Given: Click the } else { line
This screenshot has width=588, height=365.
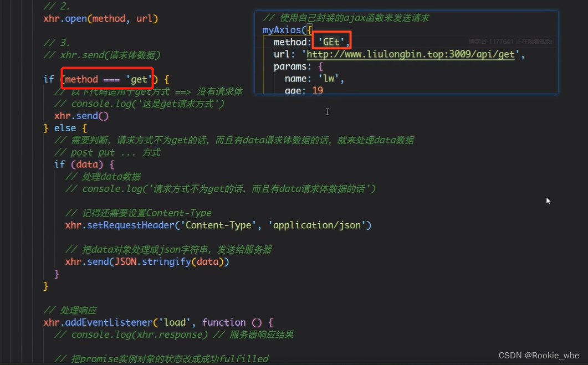Looking at the screenshot, I should [x=65, y=128].
